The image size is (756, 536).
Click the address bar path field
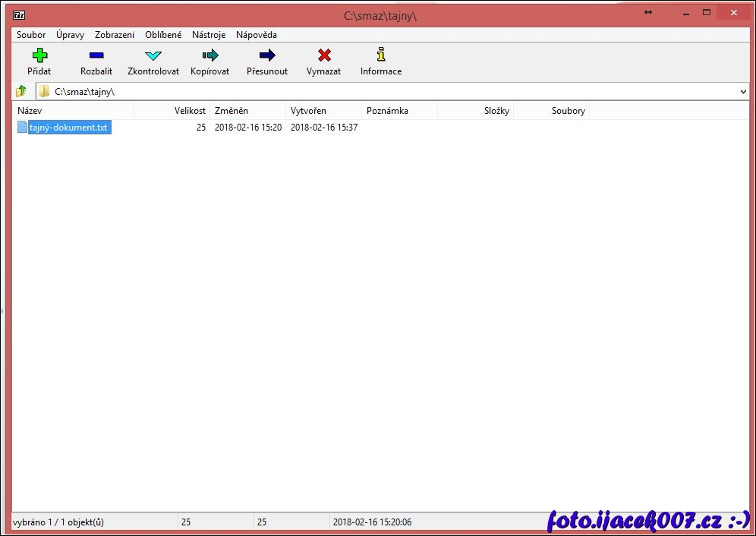click(380, 92)
